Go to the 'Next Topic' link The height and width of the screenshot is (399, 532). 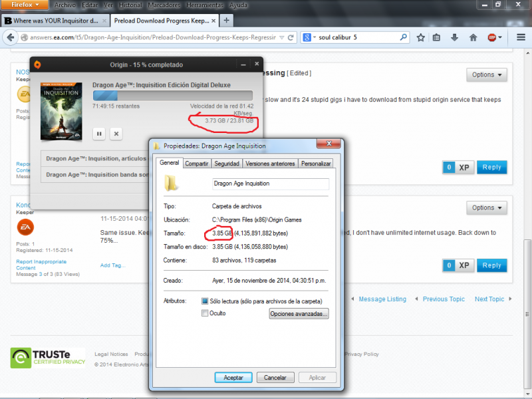tap(489, 299)
